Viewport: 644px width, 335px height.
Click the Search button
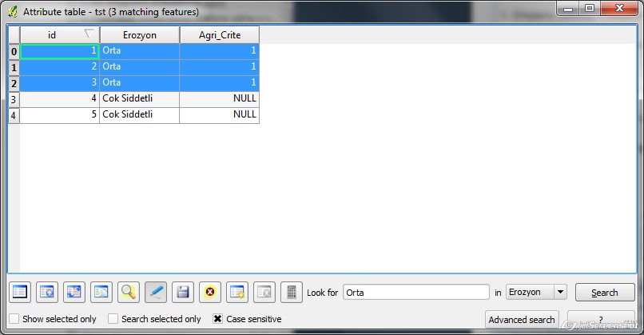tap(605, 293)
